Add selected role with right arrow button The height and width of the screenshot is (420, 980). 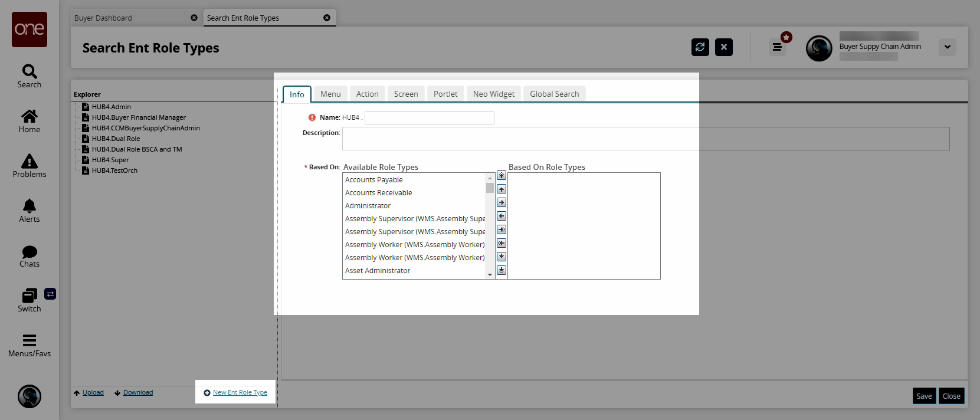pyautogui.click(x=502, y=202)
